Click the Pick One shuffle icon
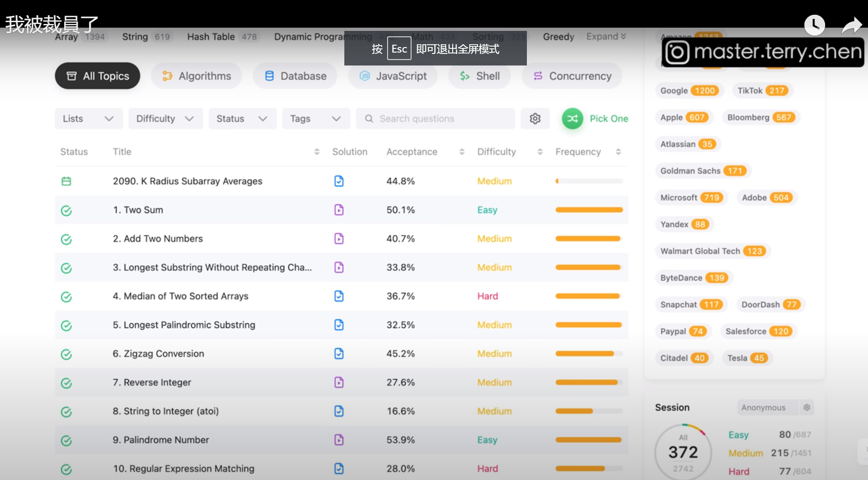Screen dimensions: 868x480 [573, 119]
